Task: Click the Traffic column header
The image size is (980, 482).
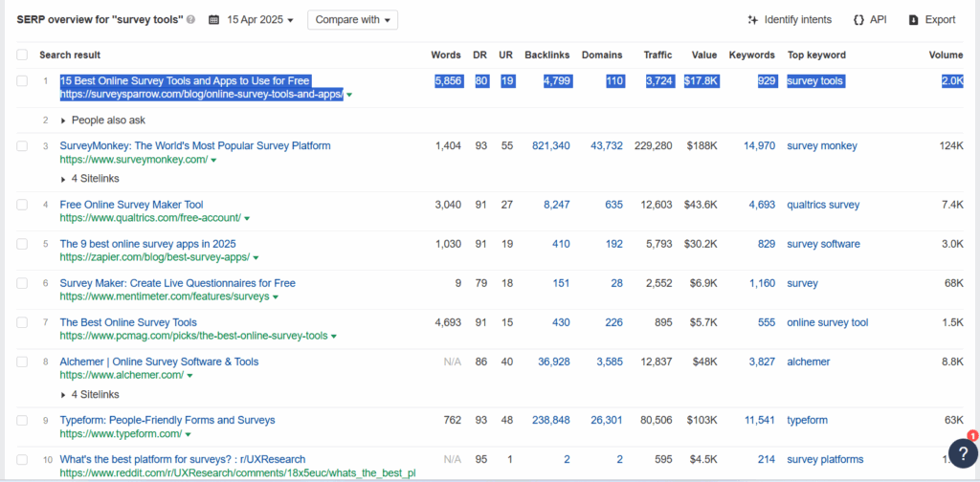Action: 658,55
